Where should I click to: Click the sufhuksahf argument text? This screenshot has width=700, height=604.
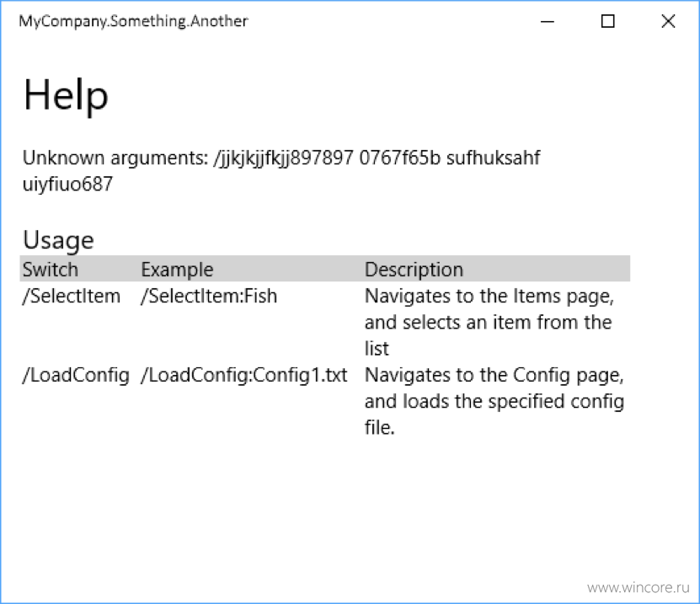(x=494, y=158)
